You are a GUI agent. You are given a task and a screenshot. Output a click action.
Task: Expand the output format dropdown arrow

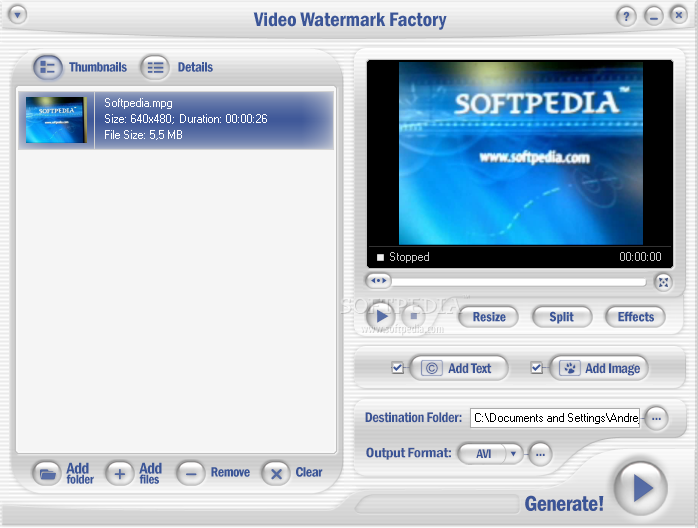pyautogui.click(x=513, y=454)
